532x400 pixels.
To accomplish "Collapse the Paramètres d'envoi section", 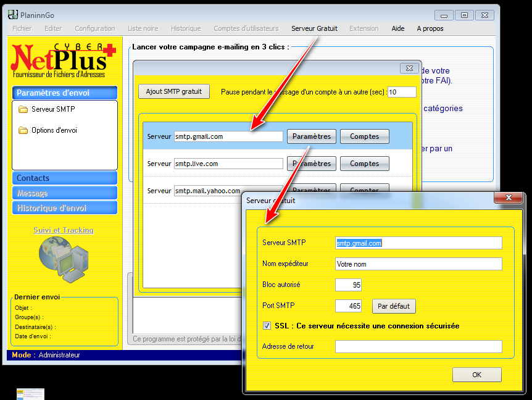I will pyautogui.click(x=64, y=93).
